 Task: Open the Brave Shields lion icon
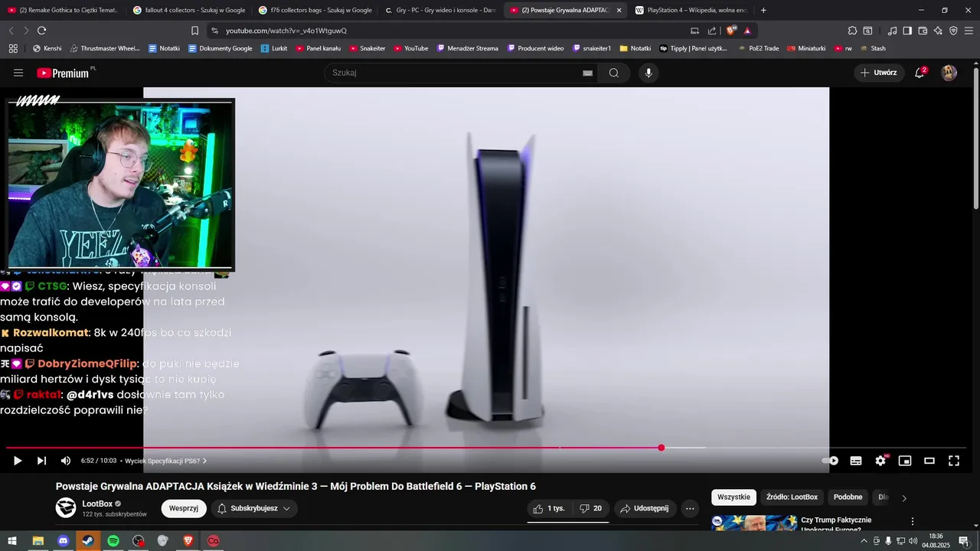click(732, 31)
